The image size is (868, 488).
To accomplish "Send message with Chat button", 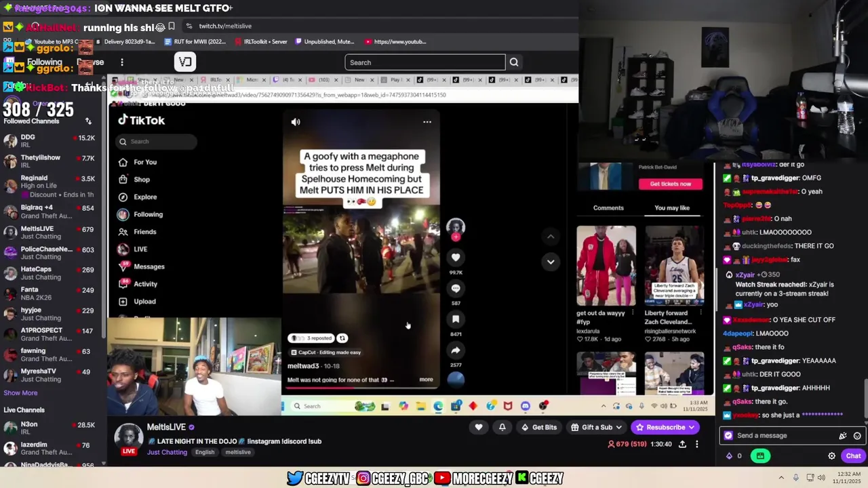I will coord(853,456).
